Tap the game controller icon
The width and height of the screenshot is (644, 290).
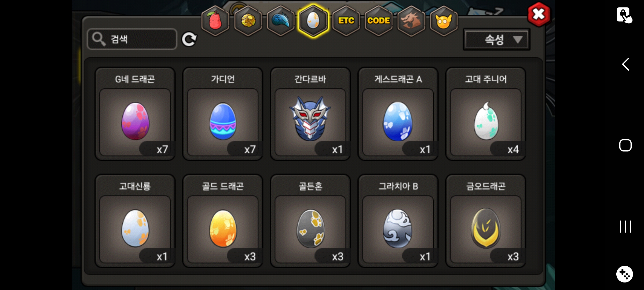click(x=625, y=274)
